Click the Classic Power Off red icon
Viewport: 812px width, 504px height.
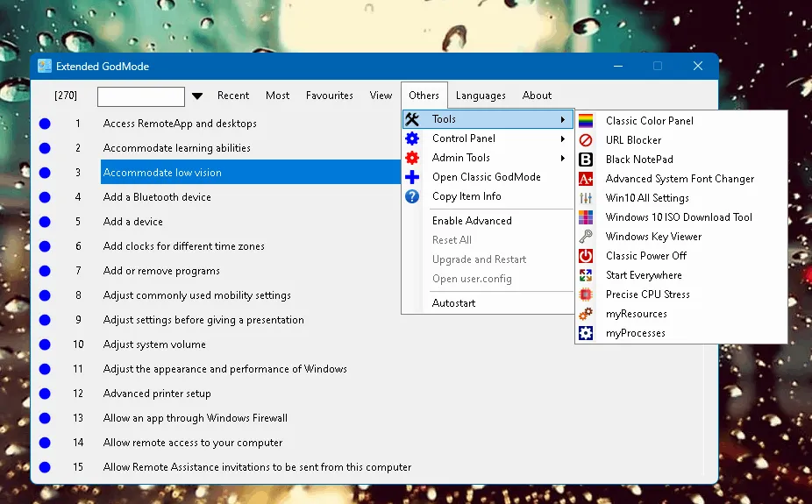(x=587, y=256)
